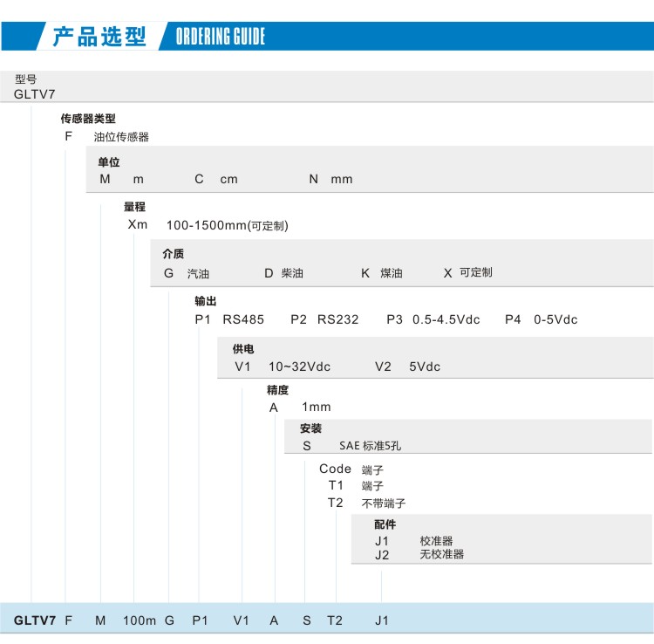This screenshot has height=644, width=654.
Task: Click V1 in the example row
Action: pyautogui.click(x=241, y=620)
